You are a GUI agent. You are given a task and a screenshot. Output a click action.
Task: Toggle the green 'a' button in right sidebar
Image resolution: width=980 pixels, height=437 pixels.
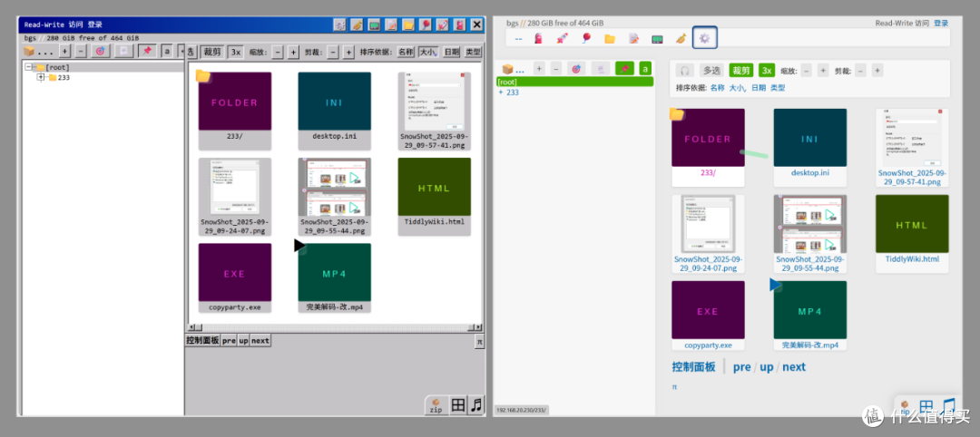646,69
